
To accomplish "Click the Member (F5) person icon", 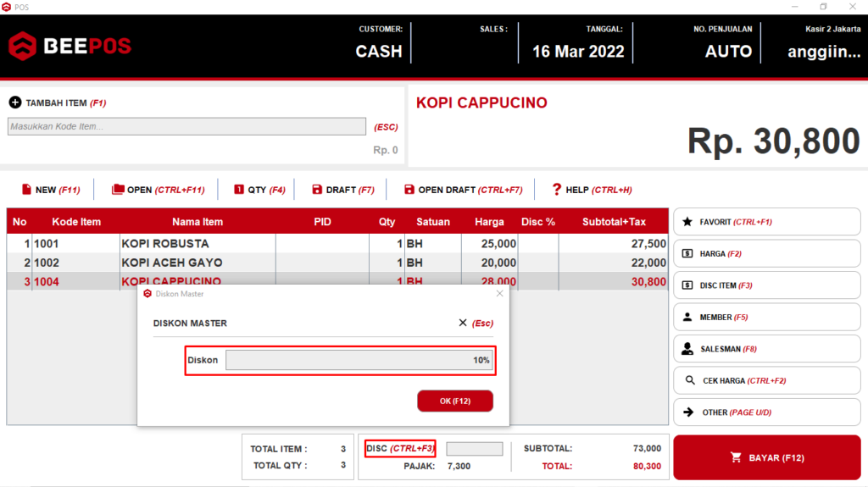I will pos(687,317).
